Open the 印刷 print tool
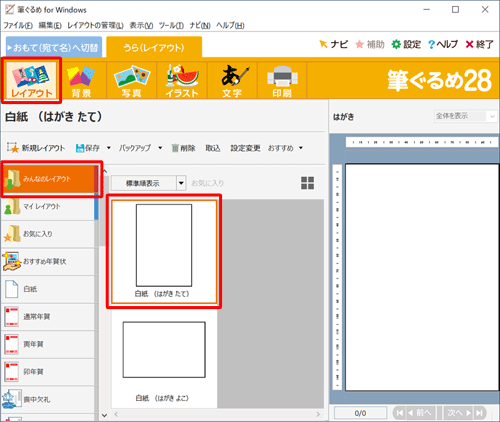This screenshot has width=500, height=422. coord(282,80)
